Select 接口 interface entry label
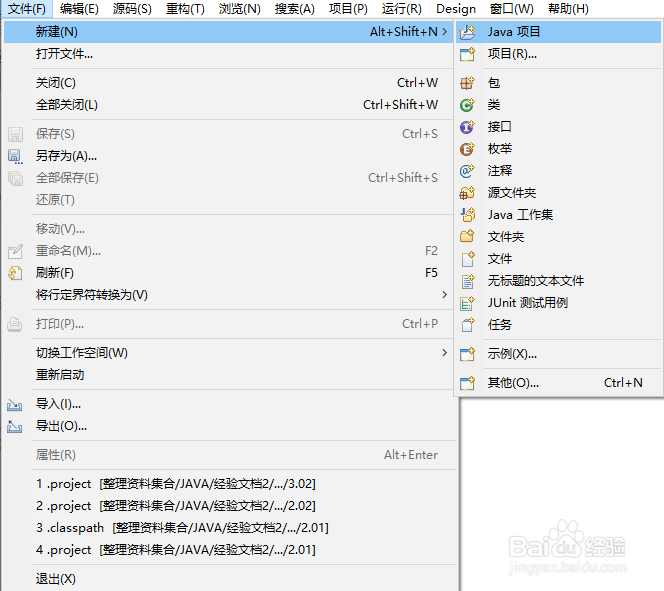664x591 pixels. [x=500, y=127]
